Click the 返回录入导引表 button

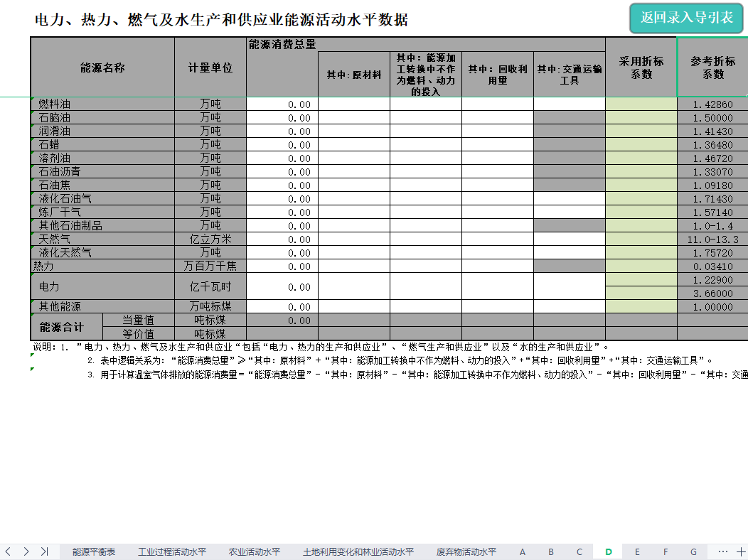coord(686,18)
